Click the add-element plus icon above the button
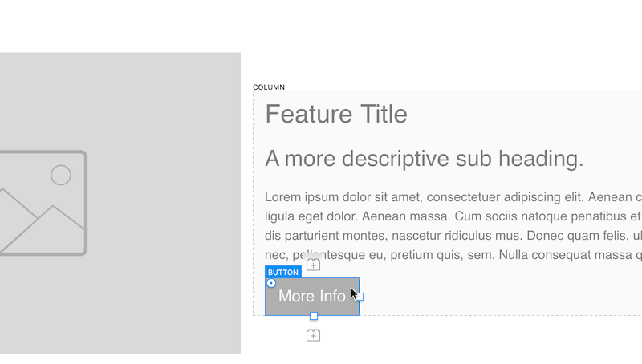642x364 pixels. [x=313, y=265]
